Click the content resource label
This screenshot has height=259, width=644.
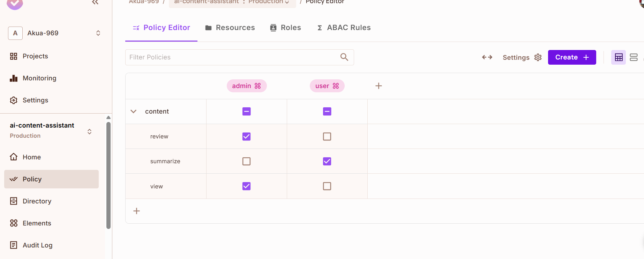click(x=157, y=111)
